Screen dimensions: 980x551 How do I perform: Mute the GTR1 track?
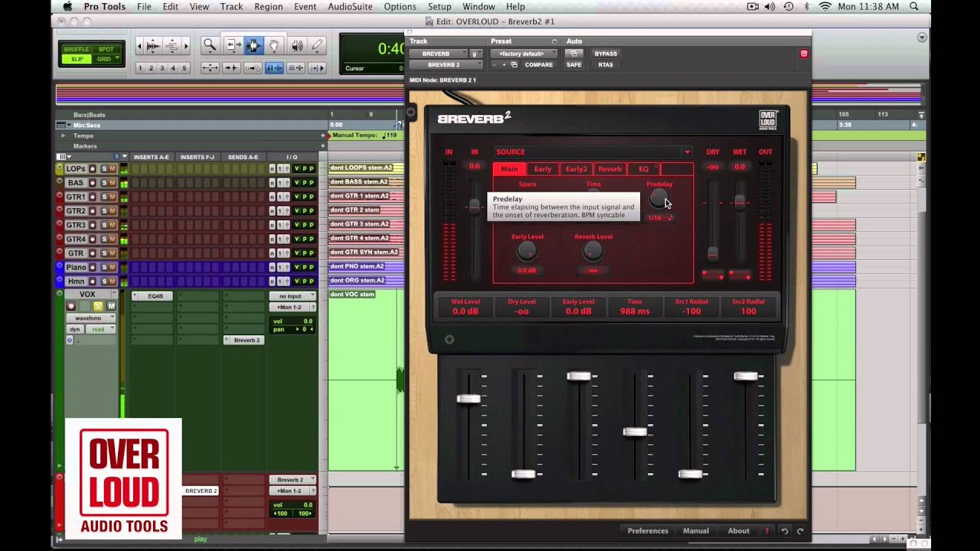[113, 197]
